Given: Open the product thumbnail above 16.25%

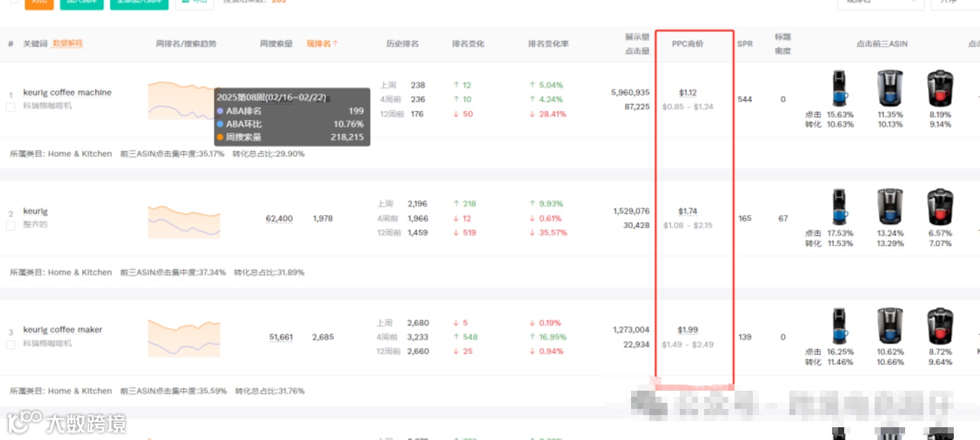Looking at the screenshot, I should tap(840, 326).
